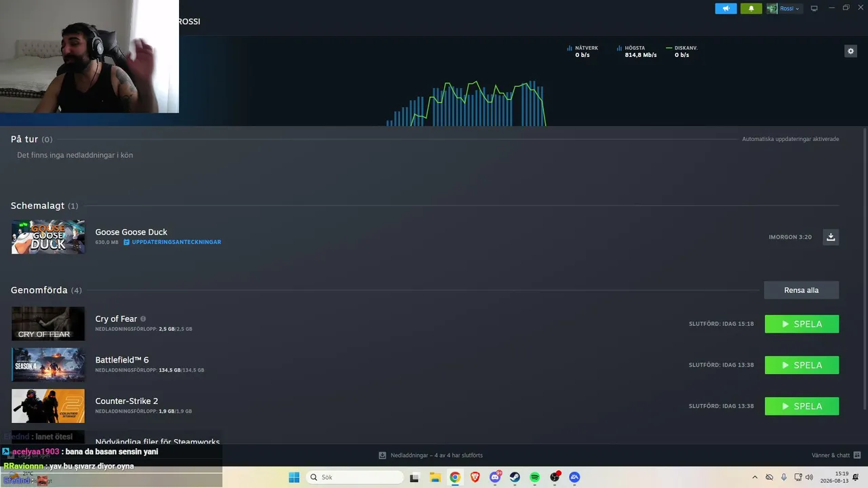Open the Windows Start menu
Viewport: 868px width, 488px height.
point(294,477)
